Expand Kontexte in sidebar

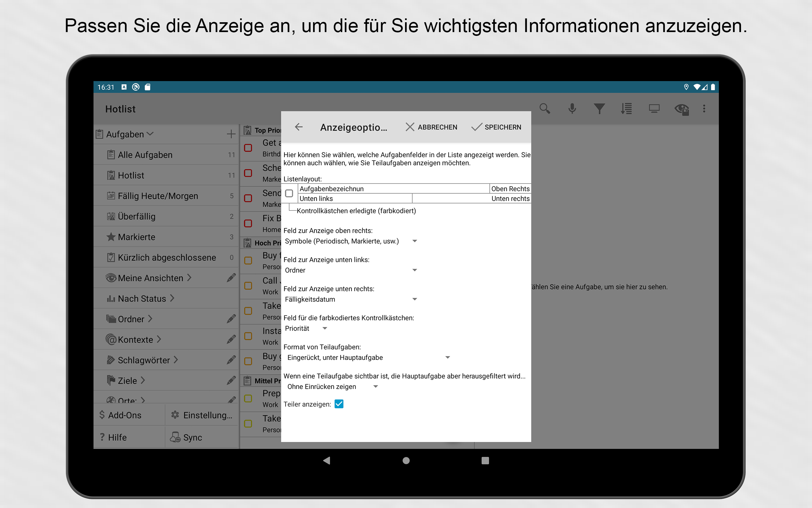pyautogui.click(x=159, y=339)
